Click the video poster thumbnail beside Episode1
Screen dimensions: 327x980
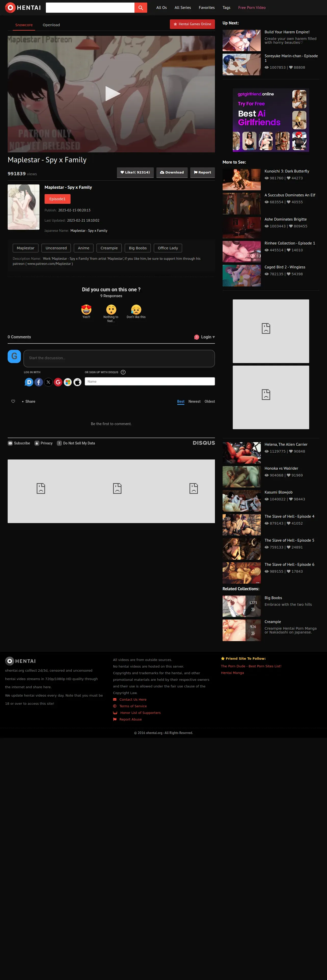pyautogui.click(x=24, y=207)
